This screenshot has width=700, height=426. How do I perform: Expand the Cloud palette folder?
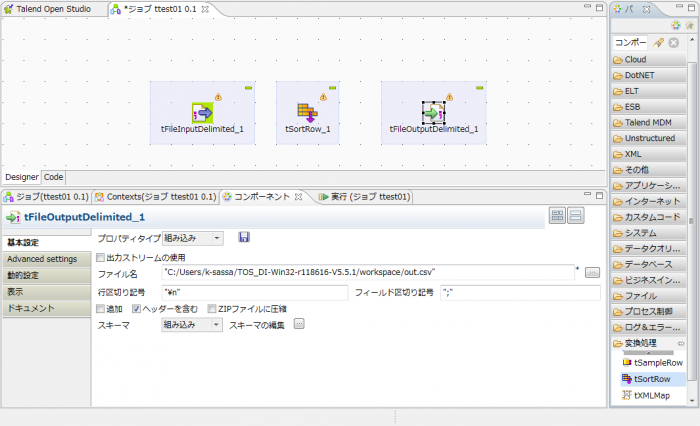(x=649, y=59)
